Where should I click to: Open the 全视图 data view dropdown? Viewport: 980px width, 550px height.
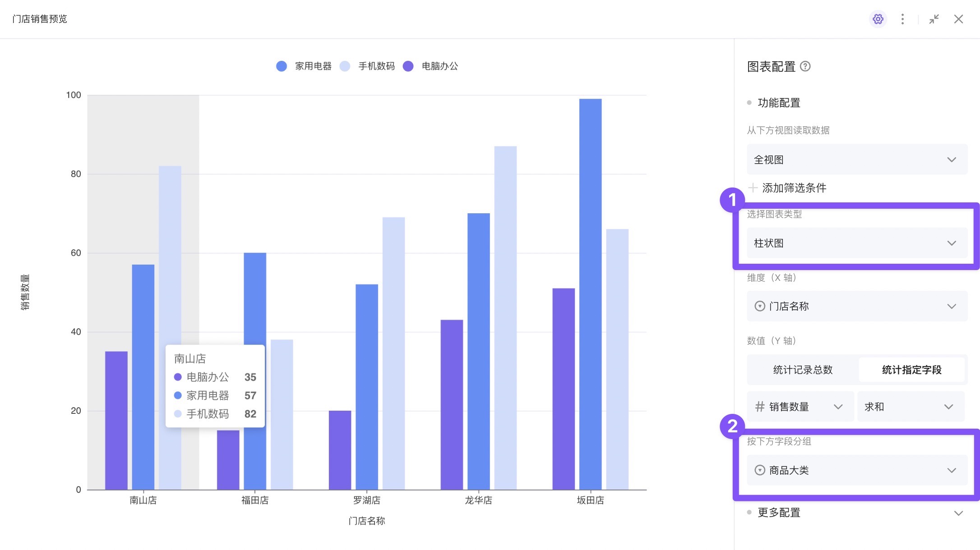click(x=857, y=160)
